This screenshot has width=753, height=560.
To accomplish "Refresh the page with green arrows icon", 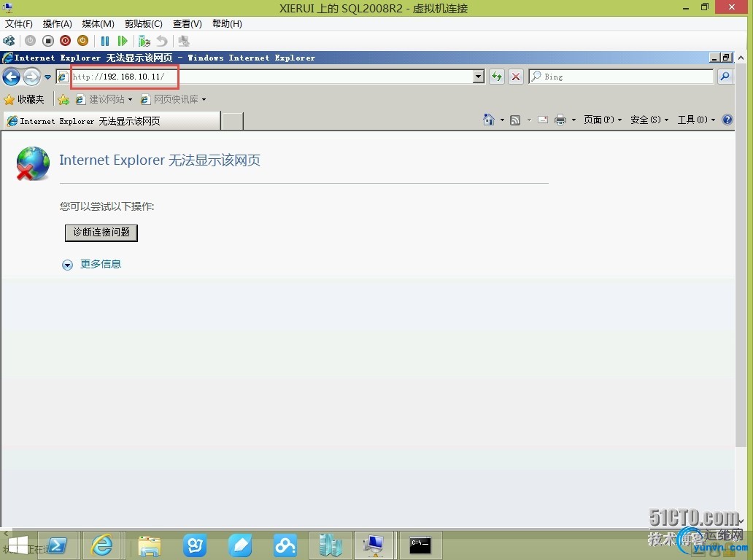I will [x=497, y=77].
